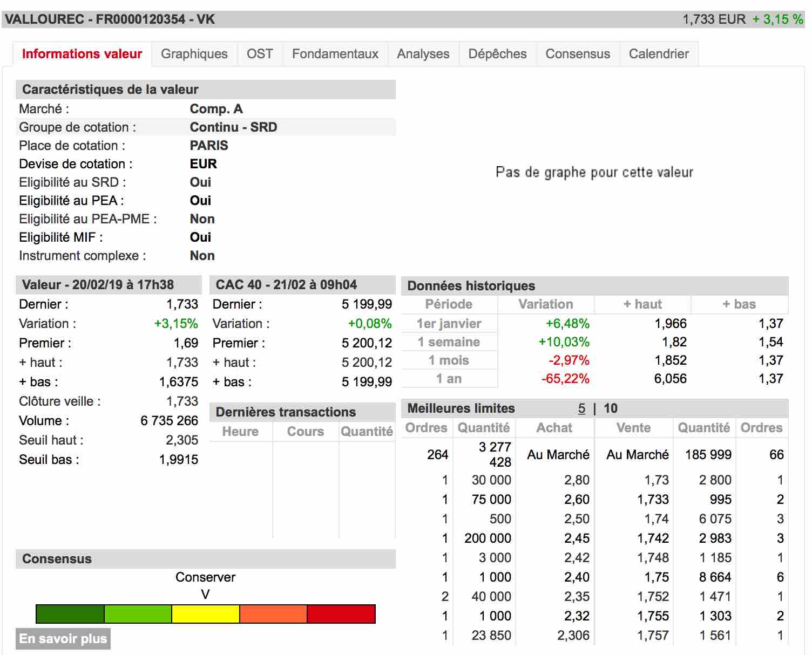Image resolution: width=812 pixels, height=655 pixels.
Task: Click the Cours column header
Action: [306, 432]
